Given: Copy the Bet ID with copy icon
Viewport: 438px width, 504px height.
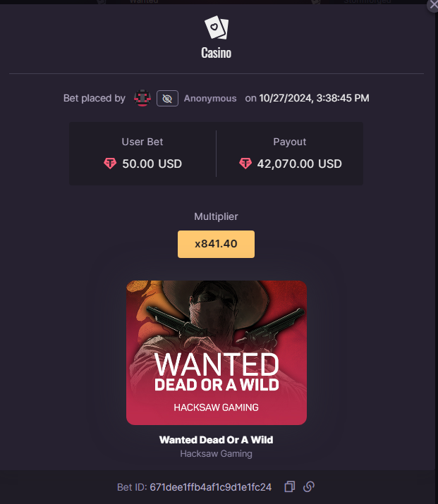Looking at the screenshot, I should pos(289,486).
